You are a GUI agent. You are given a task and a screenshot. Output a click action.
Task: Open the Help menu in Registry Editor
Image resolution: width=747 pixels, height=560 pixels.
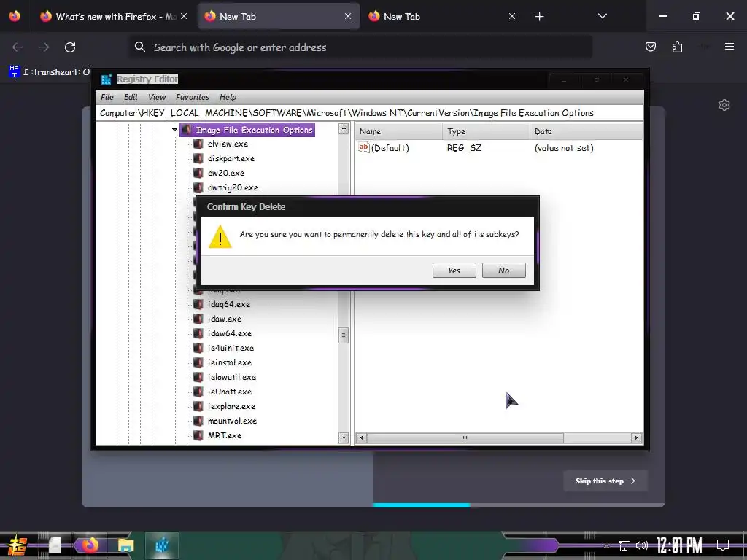[228, 97]
